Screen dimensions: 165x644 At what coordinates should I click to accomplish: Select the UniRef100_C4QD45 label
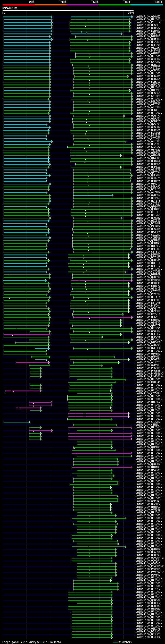click(148, 382)
